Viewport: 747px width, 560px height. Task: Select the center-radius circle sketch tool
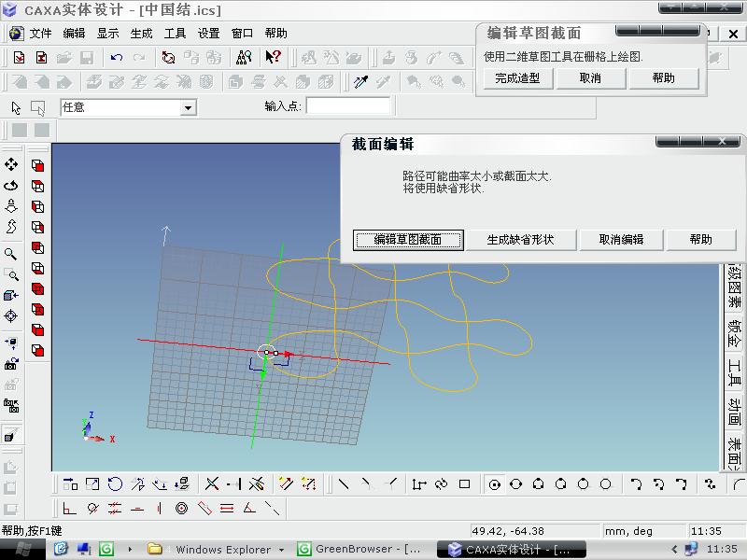(x=495, y=484)
